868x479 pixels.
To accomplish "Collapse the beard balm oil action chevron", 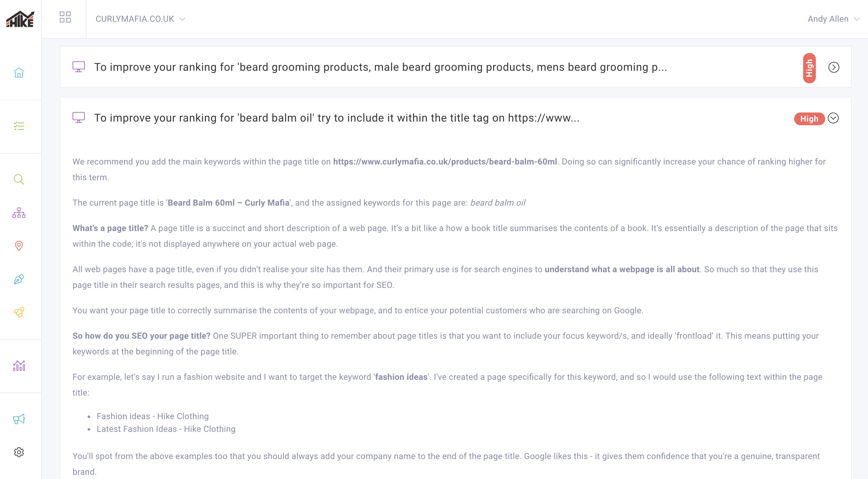I will pos(833,118).
